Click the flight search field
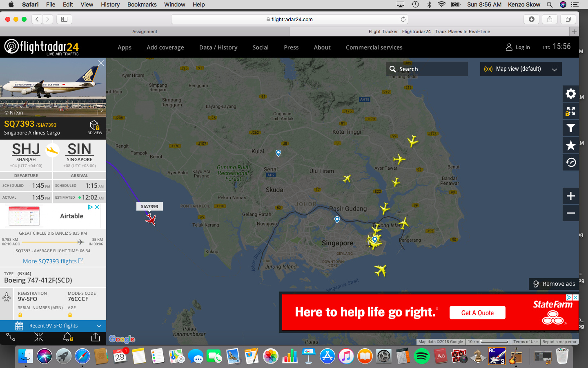The image size is (588, 368). point(427,69)
